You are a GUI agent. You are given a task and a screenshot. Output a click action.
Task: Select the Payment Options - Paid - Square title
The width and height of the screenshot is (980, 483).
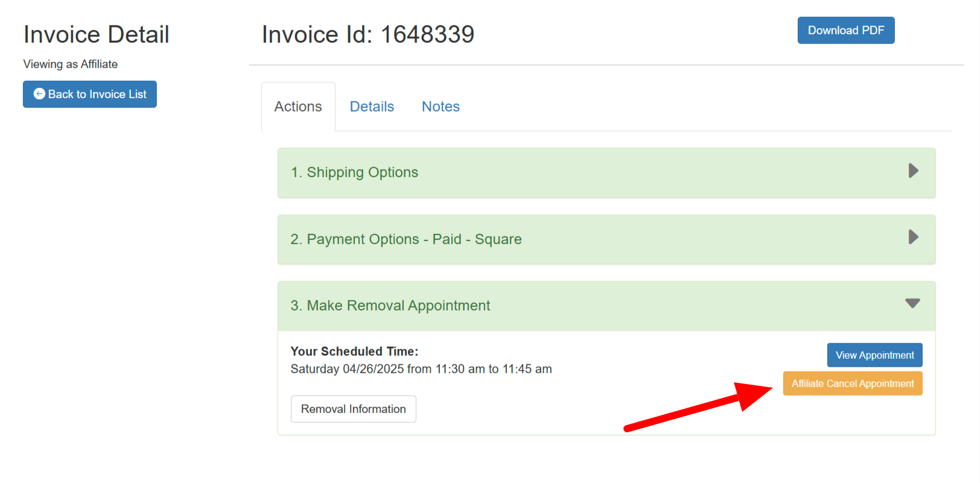[406, 239]
